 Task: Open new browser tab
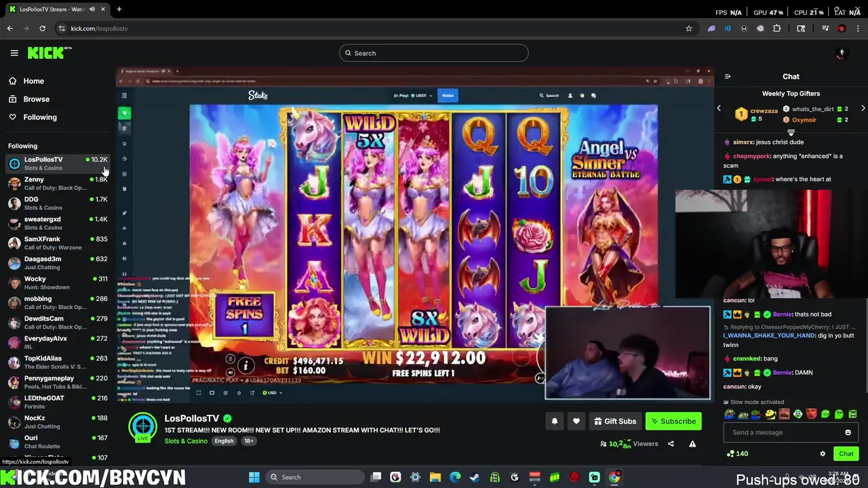pyautogui.click(x=119, y=9)
